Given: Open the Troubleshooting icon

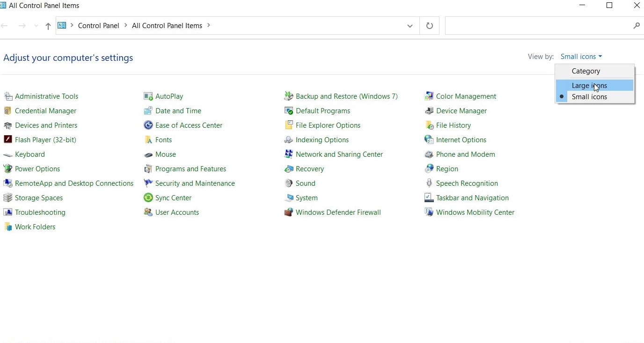Looking at the screenshot, I should tap(8, 212).
